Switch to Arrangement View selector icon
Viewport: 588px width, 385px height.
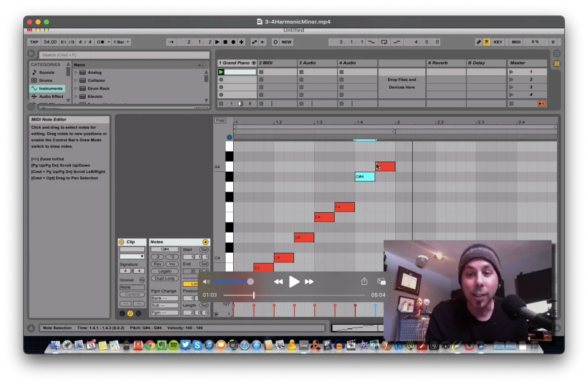[x=557, y=54]
